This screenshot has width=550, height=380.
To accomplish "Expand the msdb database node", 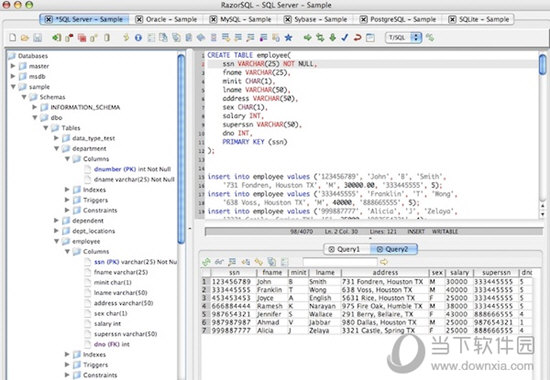I will tap(13, 76).
